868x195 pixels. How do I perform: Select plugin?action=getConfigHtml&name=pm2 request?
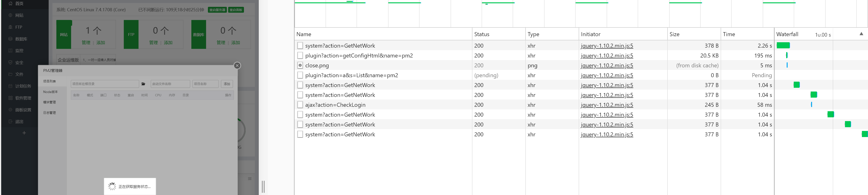click(581, 55)
